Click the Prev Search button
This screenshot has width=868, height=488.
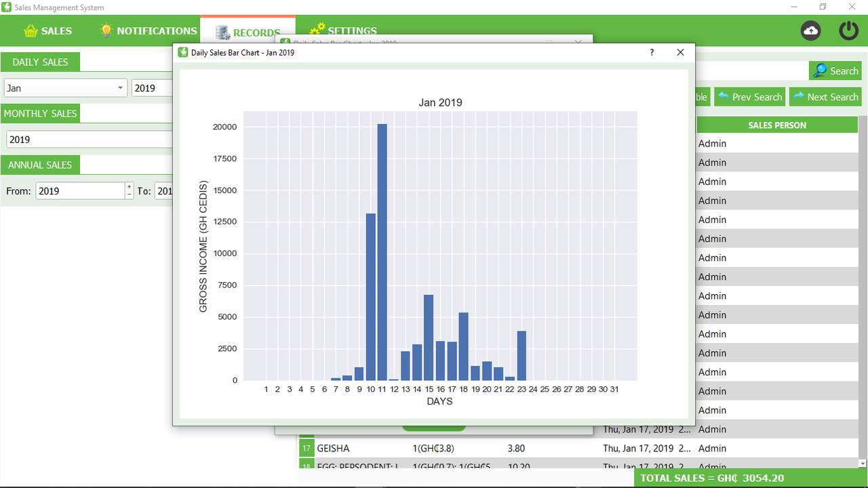[749, 97]
